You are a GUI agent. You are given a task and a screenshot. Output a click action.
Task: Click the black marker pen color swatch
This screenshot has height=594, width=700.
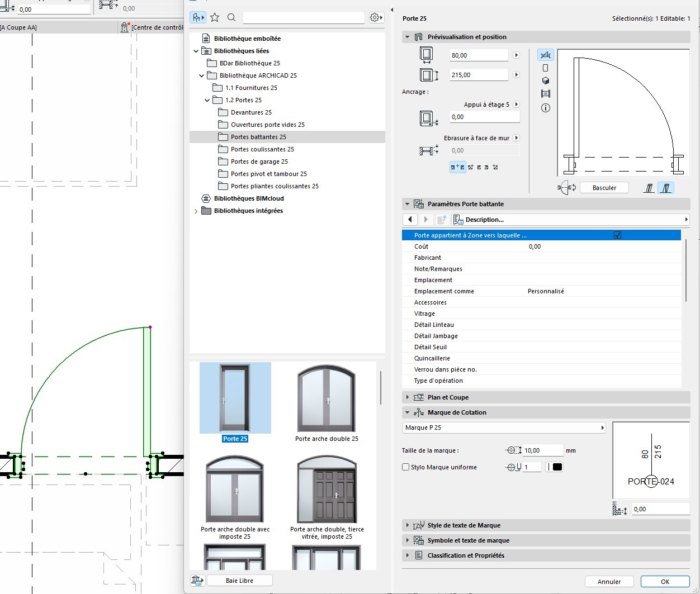(557, 467)
